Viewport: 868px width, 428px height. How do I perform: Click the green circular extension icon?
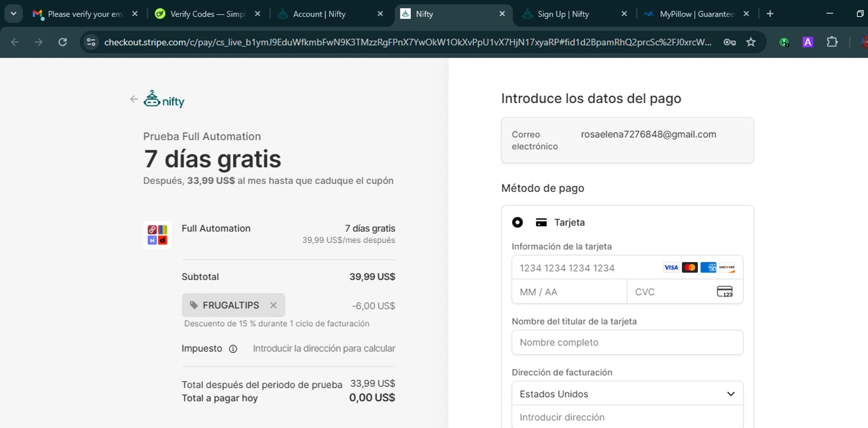(784, 42)
